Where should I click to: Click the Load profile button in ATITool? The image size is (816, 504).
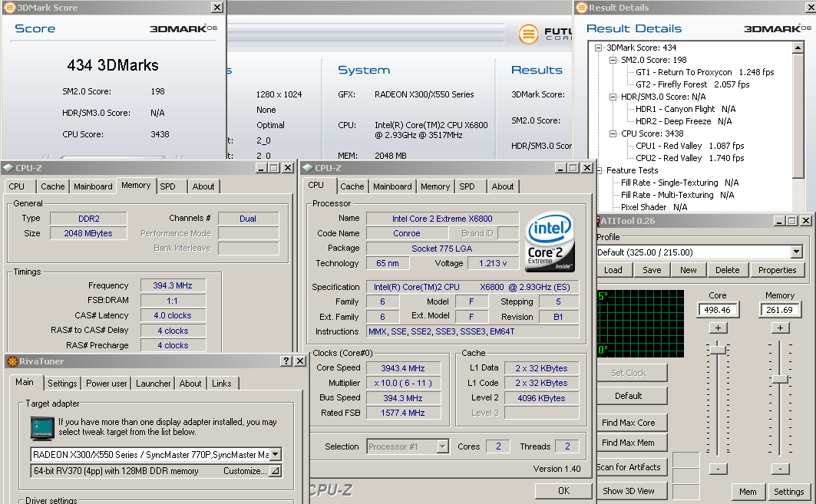(x=613, y=270)
